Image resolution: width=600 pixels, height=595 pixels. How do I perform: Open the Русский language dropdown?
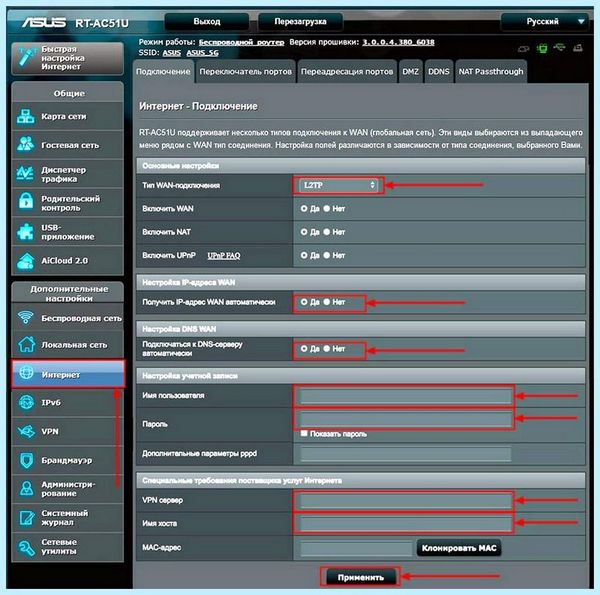tap(546, 21)
